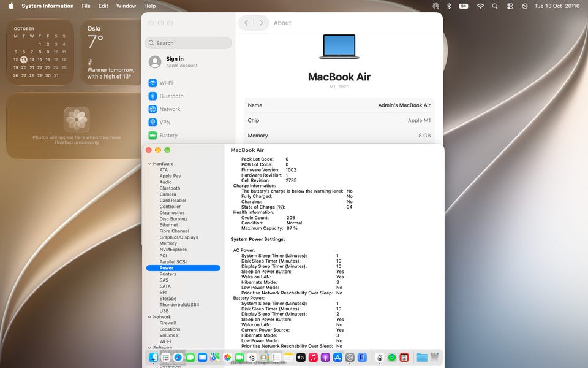The height and width of the screenshot is (368, 588).
Task: Open the Window menu
Action: [126, 6]
